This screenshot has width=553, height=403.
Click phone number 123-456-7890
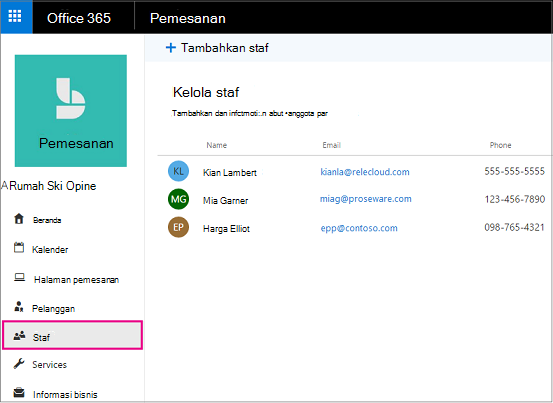515,199
